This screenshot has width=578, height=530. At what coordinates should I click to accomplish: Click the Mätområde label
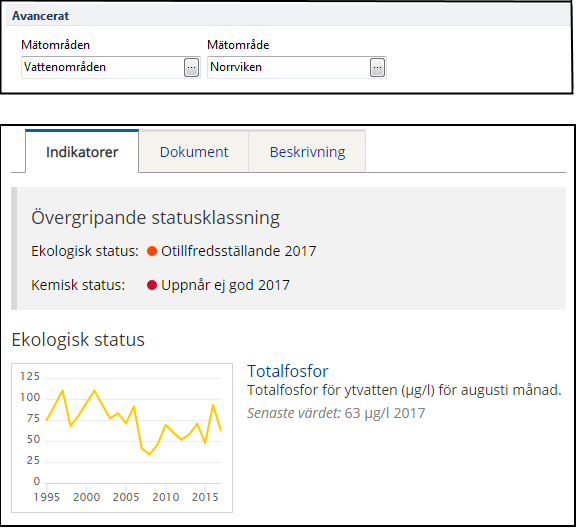[238, 45]
